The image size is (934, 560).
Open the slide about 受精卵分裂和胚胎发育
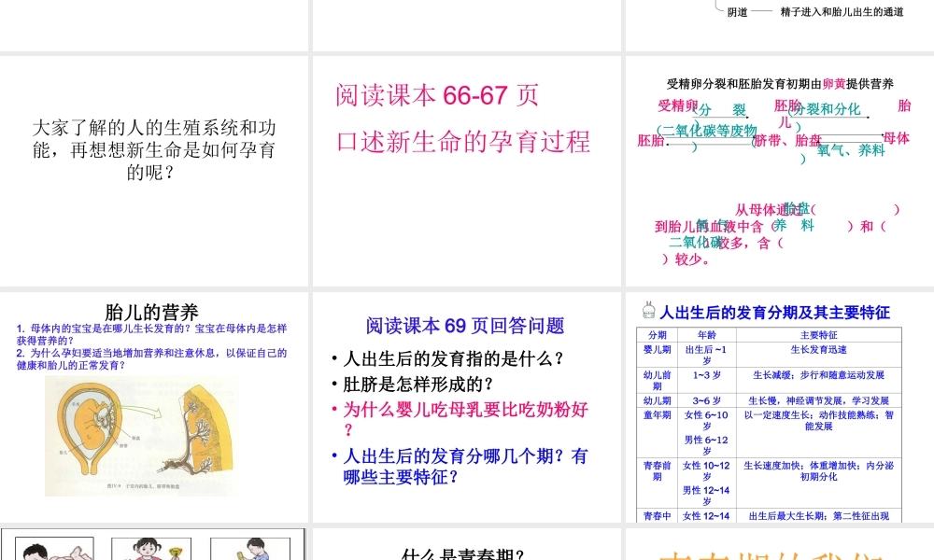pos(780,171)
